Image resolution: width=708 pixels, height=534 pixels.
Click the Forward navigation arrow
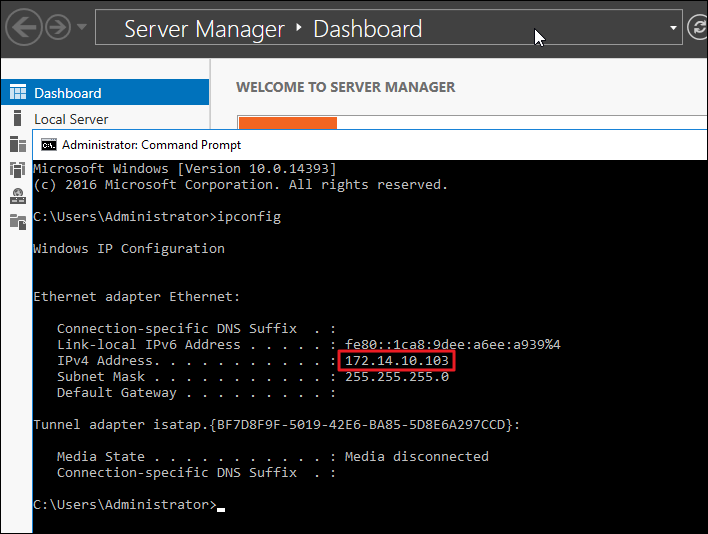coord(58,28)
